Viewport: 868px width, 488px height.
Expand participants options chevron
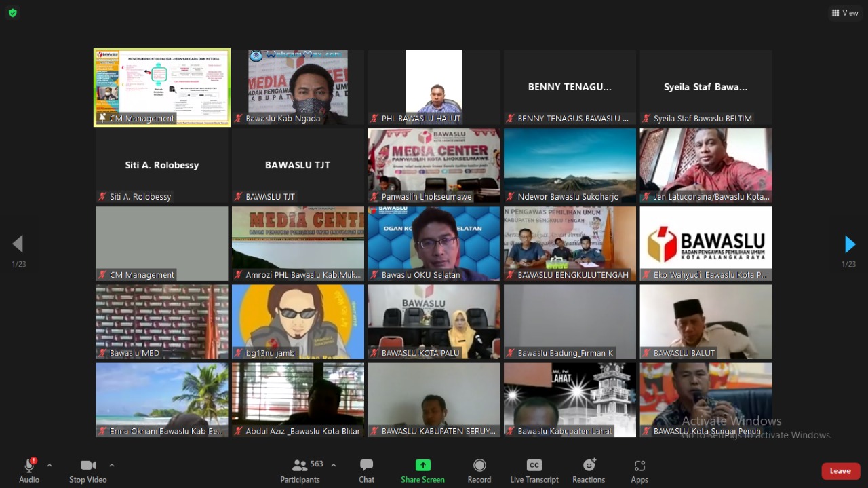pyautogui.click(x=333, y=466)
